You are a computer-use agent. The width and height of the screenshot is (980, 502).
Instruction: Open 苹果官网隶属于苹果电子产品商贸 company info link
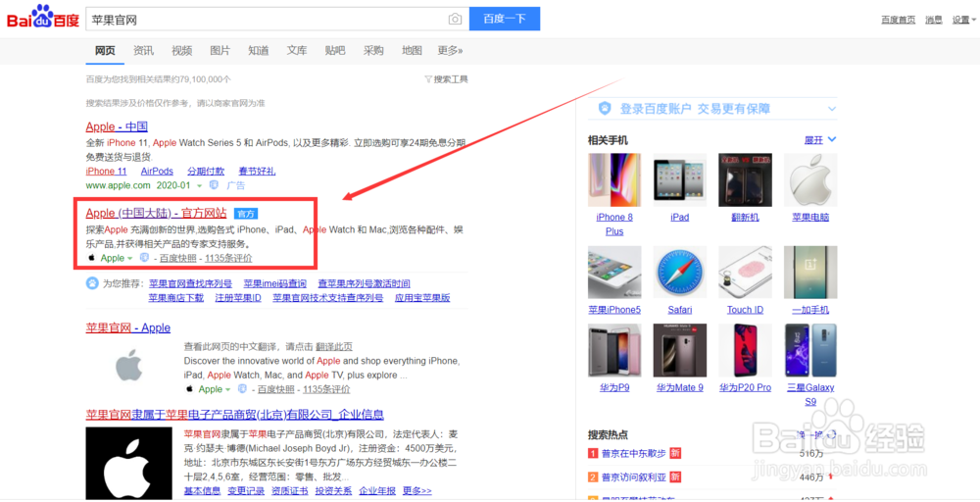pos(234,415)
